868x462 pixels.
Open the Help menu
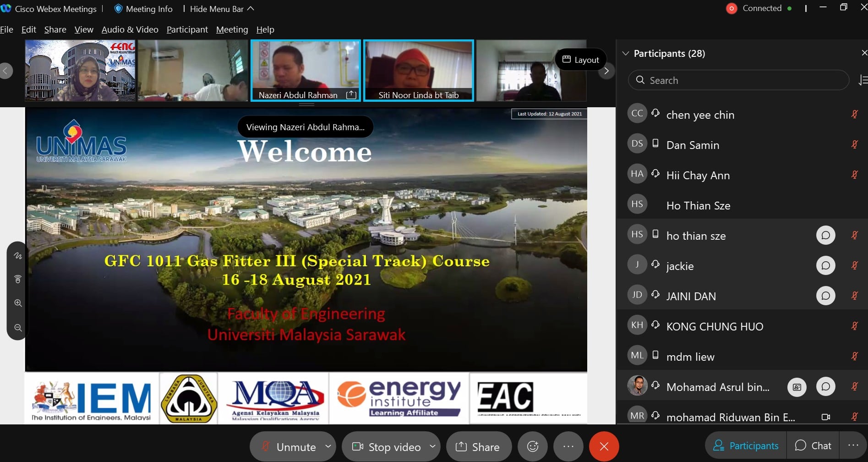click(265, 29)
